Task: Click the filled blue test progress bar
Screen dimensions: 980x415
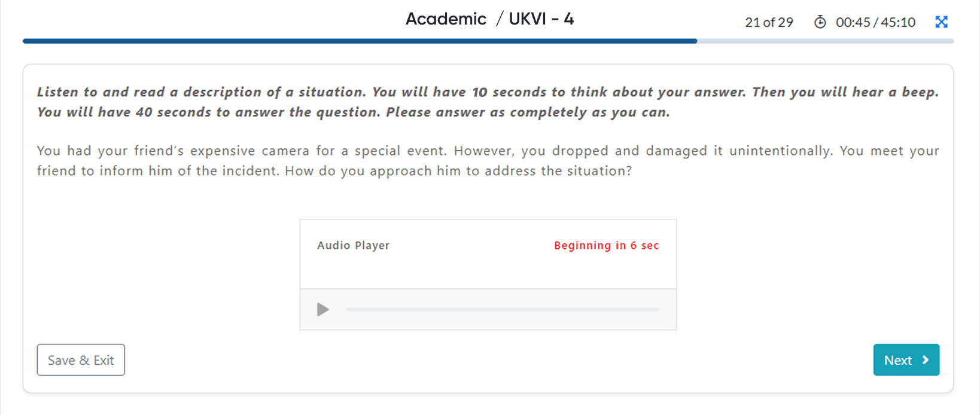Action: click(x=359, y=41)
